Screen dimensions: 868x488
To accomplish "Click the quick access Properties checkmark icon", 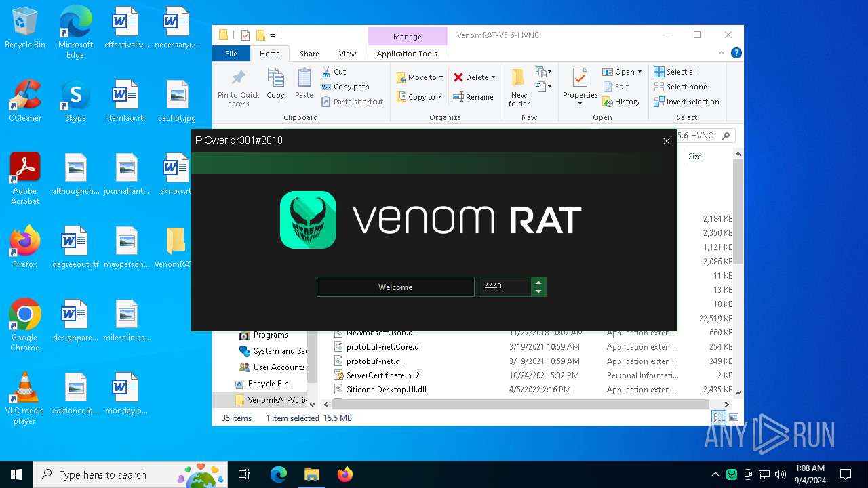I will pos(245,35).
